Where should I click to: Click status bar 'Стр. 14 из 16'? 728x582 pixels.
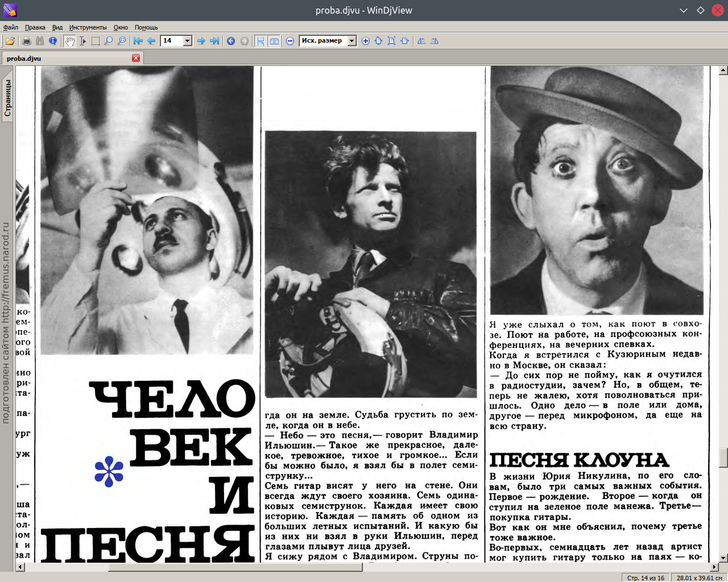pyautogui.click(x=646, y=577)
